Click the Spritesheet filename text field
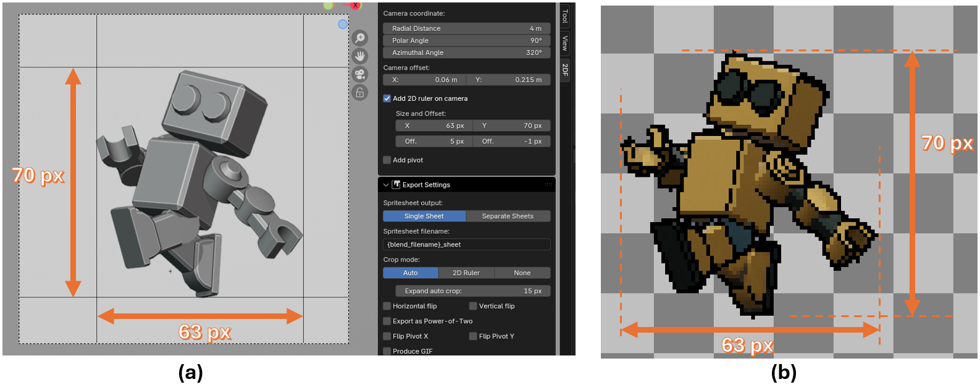 click(x=467, y=244)
